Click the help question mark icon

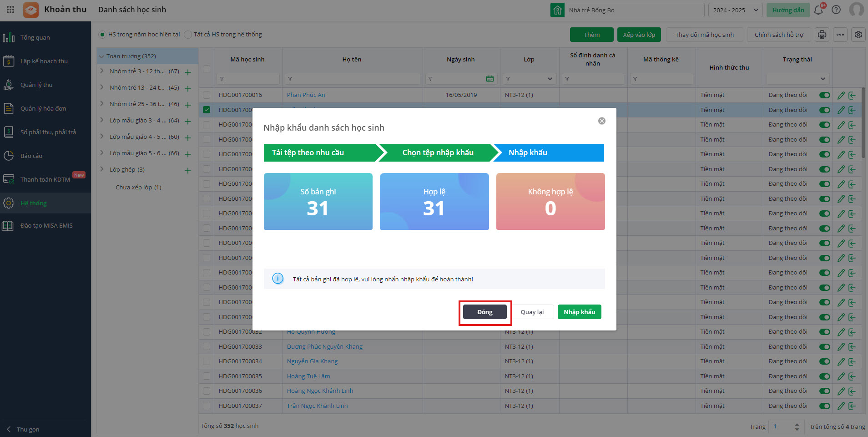[836, 10]
